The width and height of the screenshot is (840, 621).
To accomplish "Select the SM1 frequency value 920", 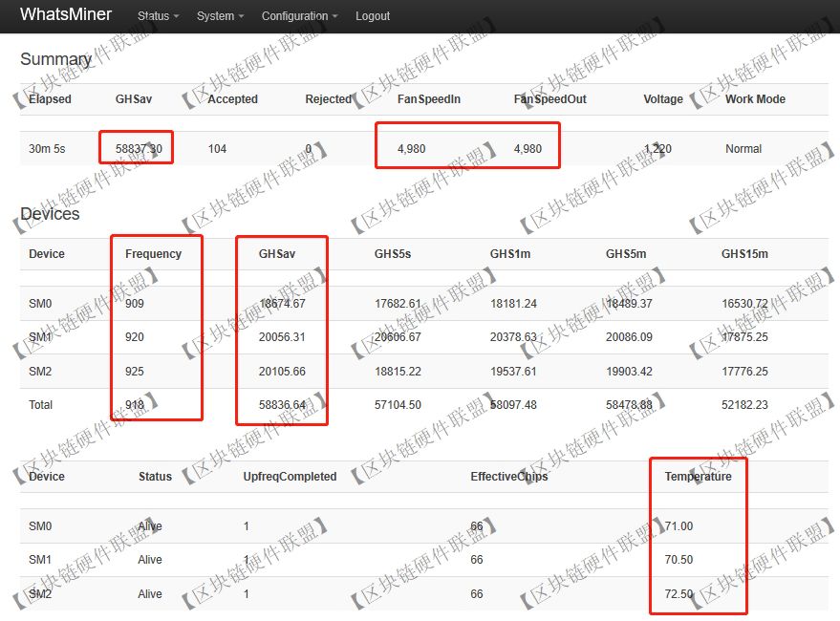I will coord(135,337).
